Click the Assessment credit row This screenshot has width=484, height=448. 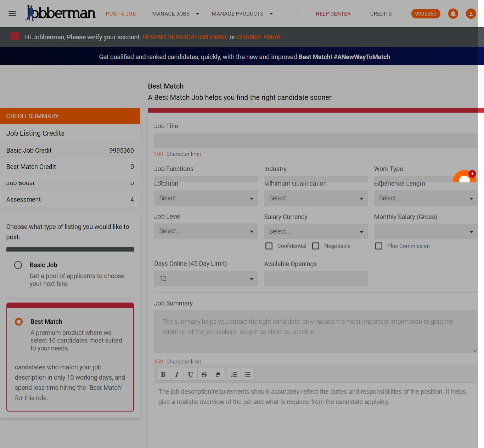click(x=70, y=200)
